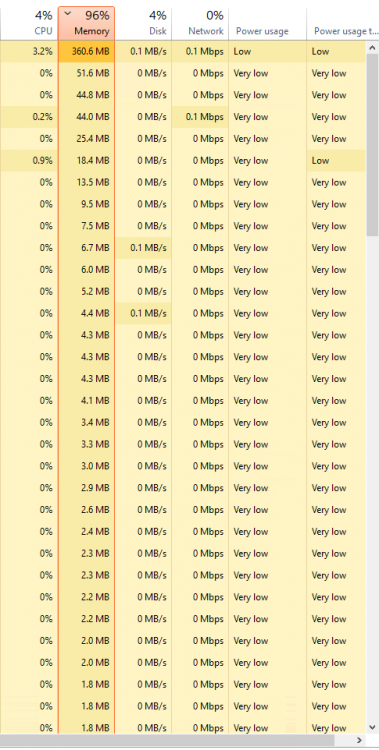The width and height of the screenshot is (379, 750).
Task: Click Very low power trend in 9.5 MB row
Action: tap(329, 204)
